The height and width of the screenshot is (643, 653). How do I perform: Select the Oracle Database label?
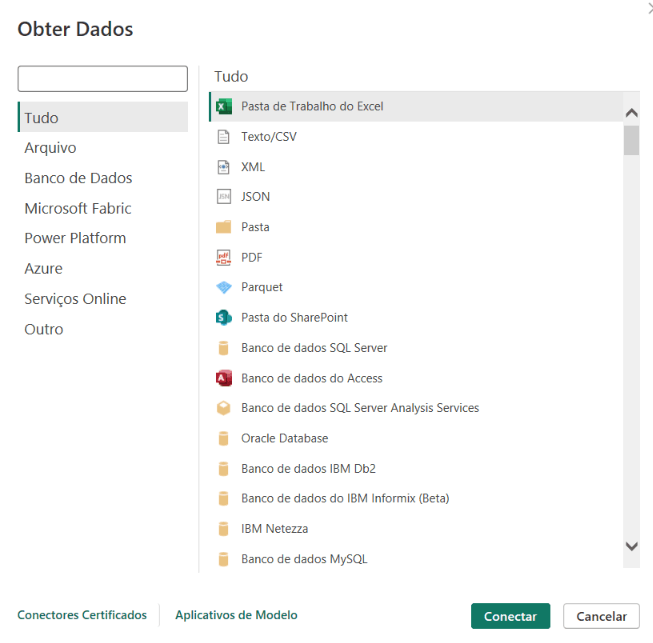[285, 439]
